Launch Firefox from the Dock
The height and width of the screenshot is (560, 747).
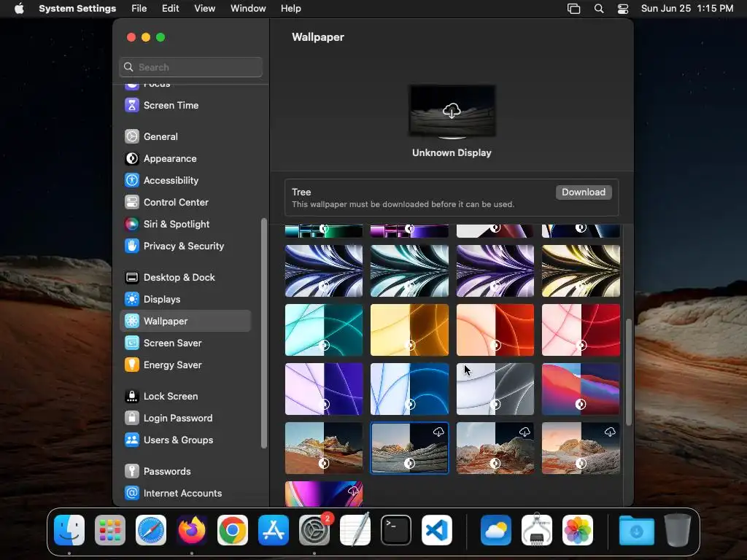tap(192, 530)
